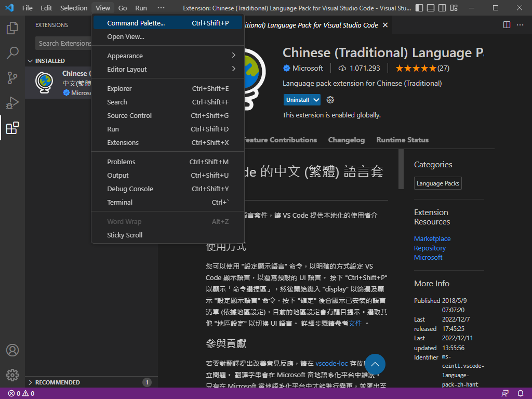The height and width of the screenshot is (399, 532).
Task: Click the Microsoft publisher name in header
Action: point(308,68)
